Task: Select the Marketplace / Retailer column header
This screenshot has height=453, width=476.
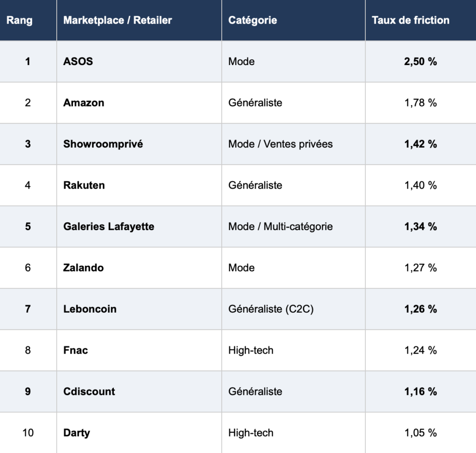Action: pos(118,20)
